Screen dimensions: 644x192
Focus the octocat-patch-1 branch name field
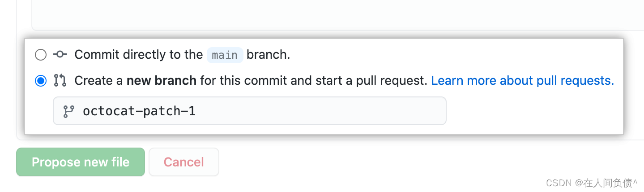click(x=250, y=111)
